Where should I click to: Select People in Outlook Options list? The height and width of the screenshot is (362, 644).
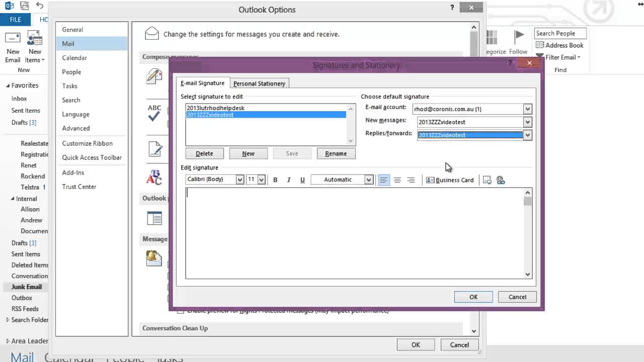[92, 72]
